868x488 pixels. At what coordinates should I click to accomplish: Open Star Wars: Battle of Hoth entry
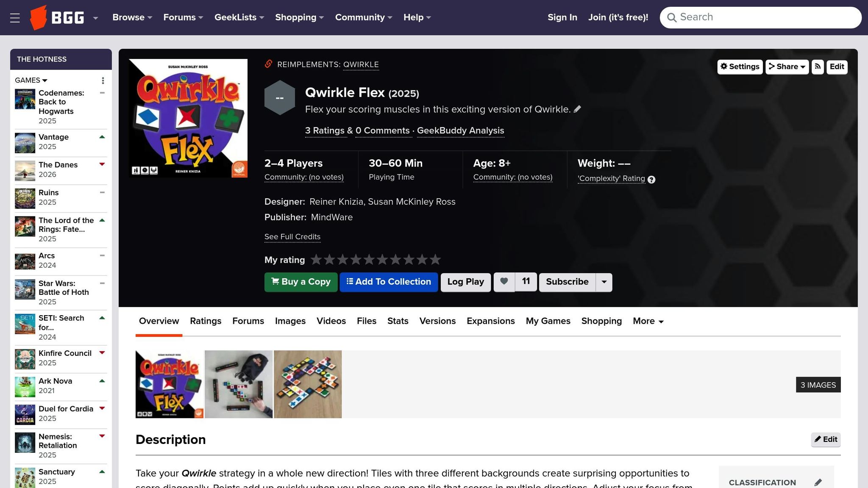[x=61, y=292]
